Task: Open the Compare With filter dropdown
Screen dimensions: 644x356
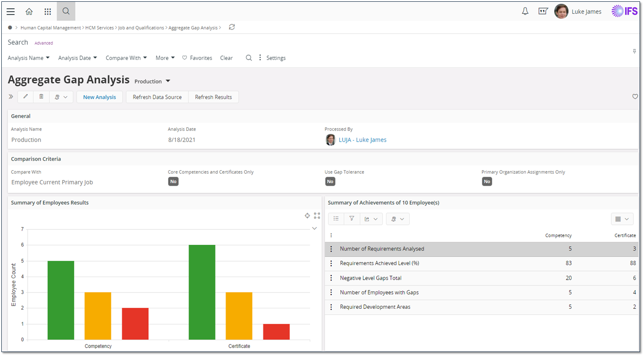Action: (126, 58)
